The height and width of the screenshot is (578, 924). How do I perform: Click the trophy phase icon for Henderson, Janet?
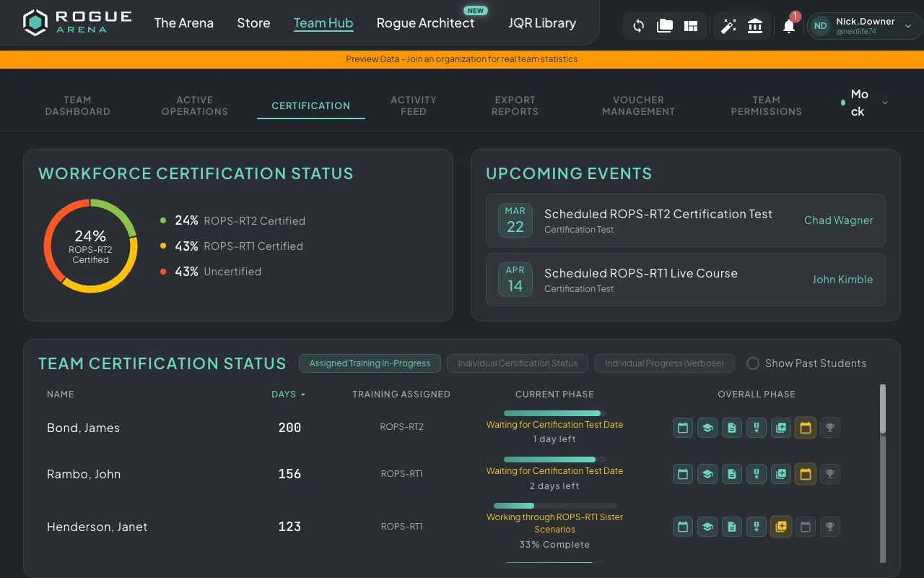(829, 527)
